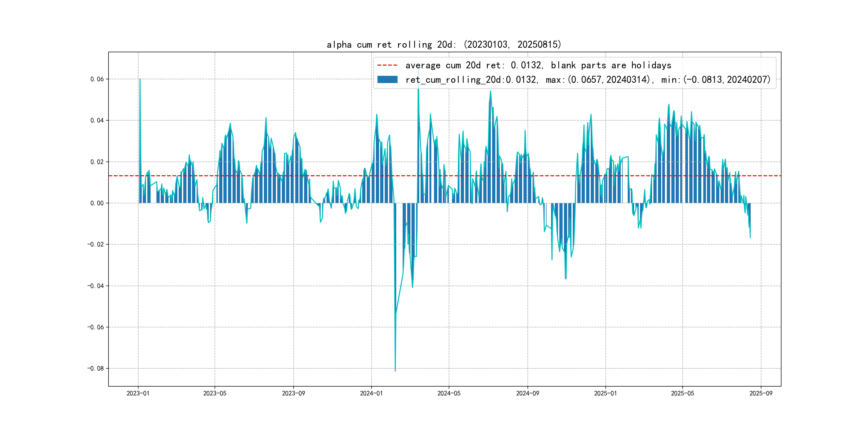
Task: Click the 2025-01 x-axis tick label
Action: point(605,393)
